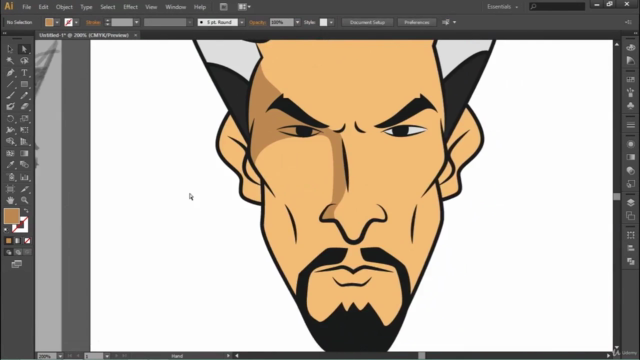Set paint mode to Gradient
This screenshot has height=360, width=640.
(x=18, y=241)
